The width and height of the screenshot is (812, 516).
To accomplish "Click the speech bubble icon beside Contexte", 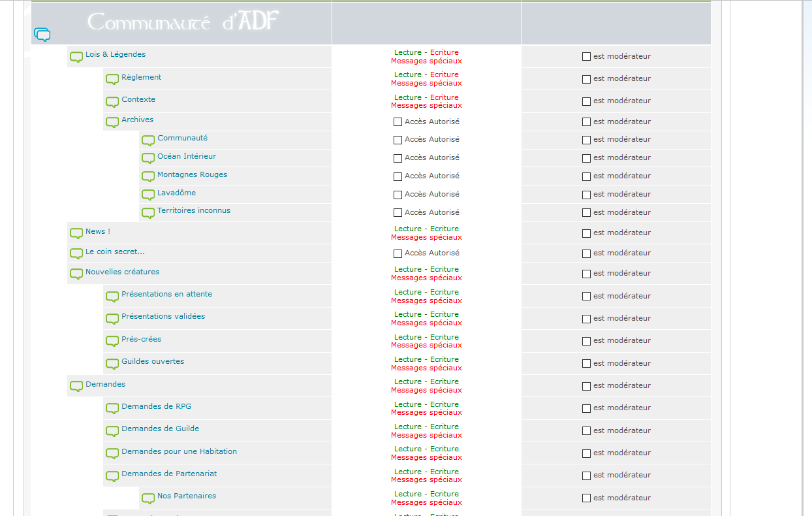I will point(112,103).
